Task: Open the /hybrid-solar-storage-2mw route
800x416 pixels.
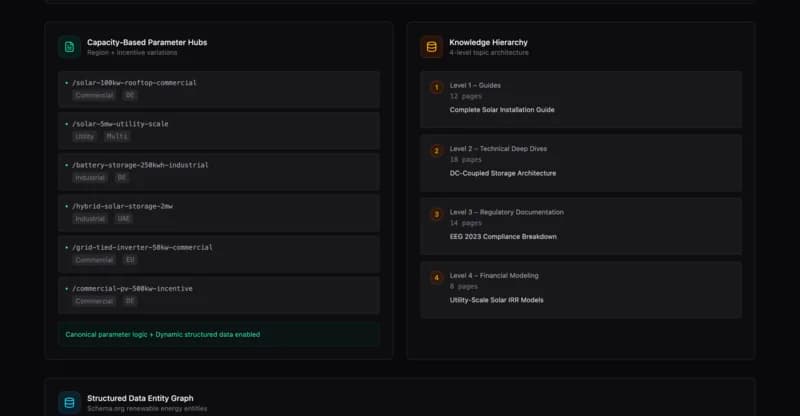Action: click(123, 206)
